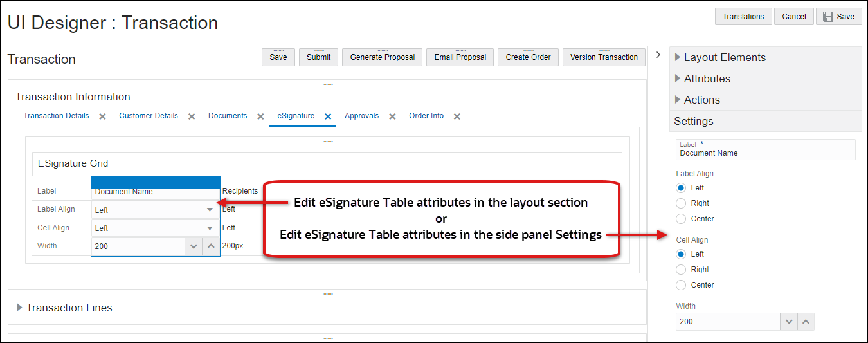Switch to the Transaction Details tab
The height and width of the screenshot is (343, 868).
[x=56, y=116]
